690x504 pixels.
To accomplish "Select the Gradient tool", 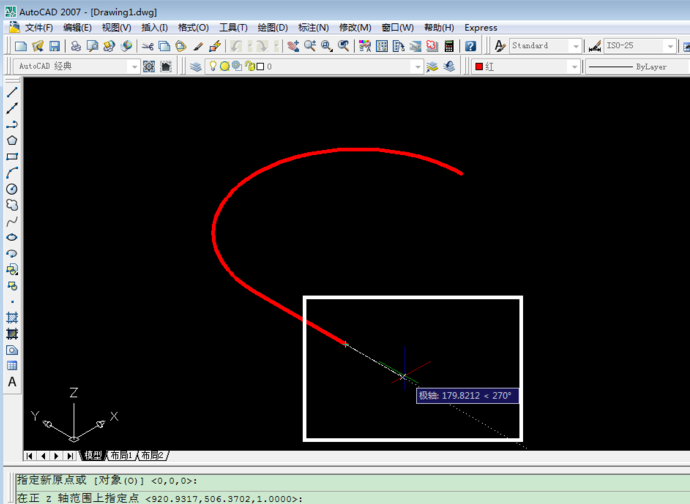I will [12, 334].
